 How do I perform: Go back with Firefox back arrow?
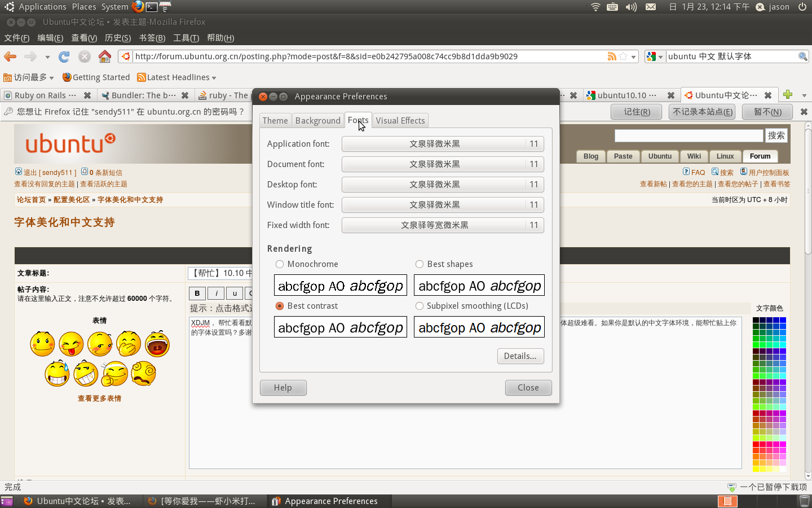point(11,56)
